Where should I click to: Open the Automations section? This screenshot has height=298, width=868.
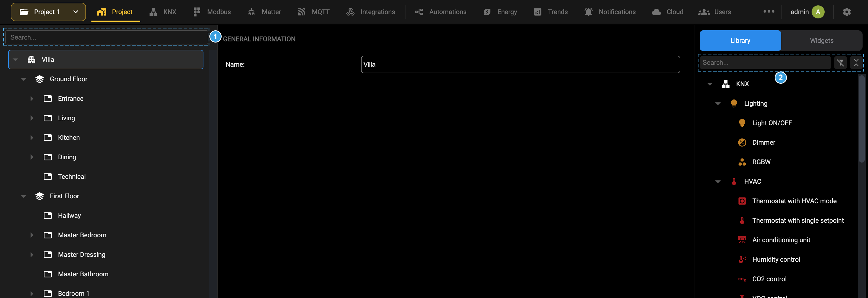click(441, 12)
